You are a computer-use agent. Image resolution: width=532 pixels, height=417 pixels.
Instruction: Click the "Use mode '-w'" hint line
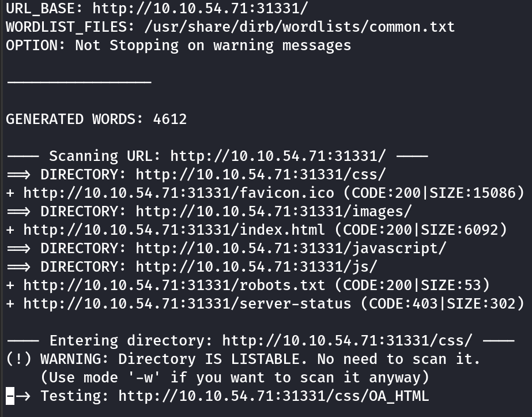[235, 378]
